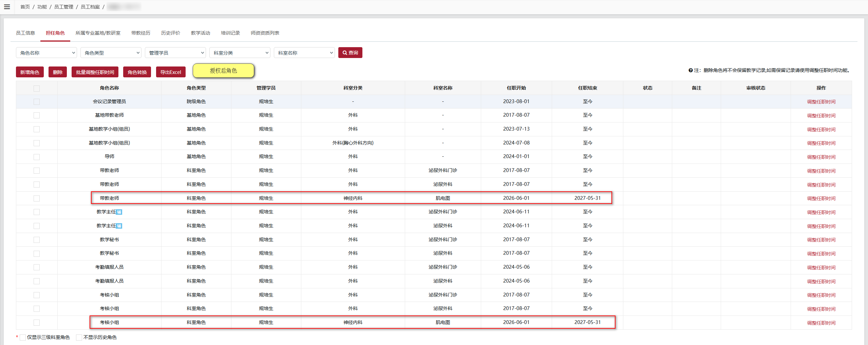Select the 2023-07-13 start date cell

tap(516, 129)
